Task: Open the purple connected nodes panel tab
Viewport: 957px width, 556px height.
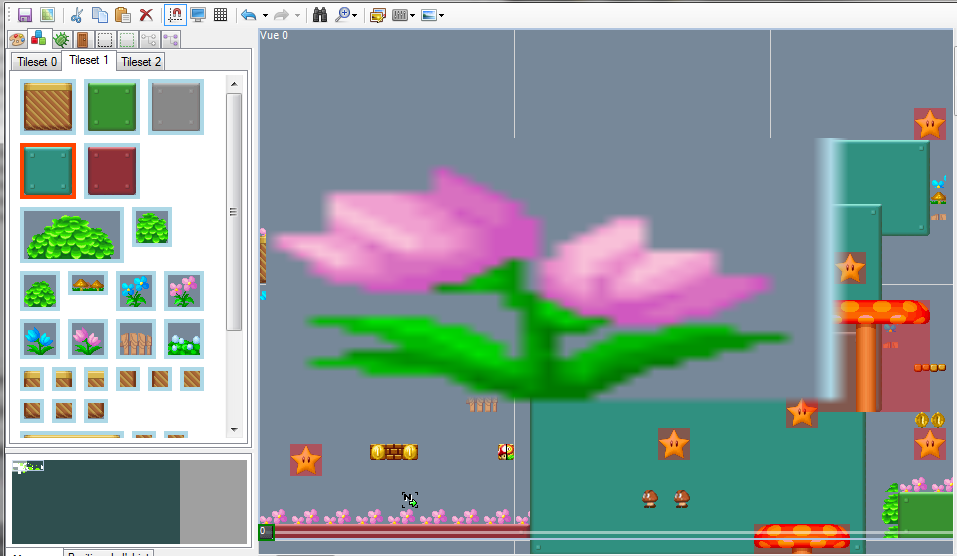Action: point(171,40)
